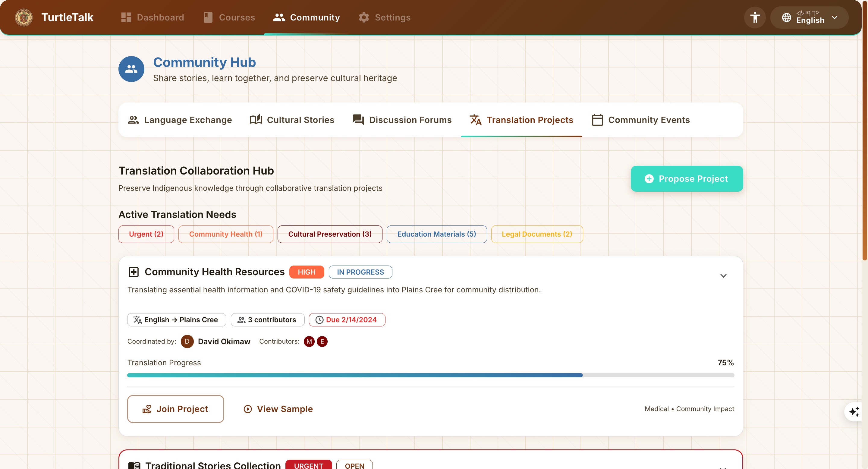
Task: Switch to the Cultural Stories tab
Action: [x=292, y=120]
